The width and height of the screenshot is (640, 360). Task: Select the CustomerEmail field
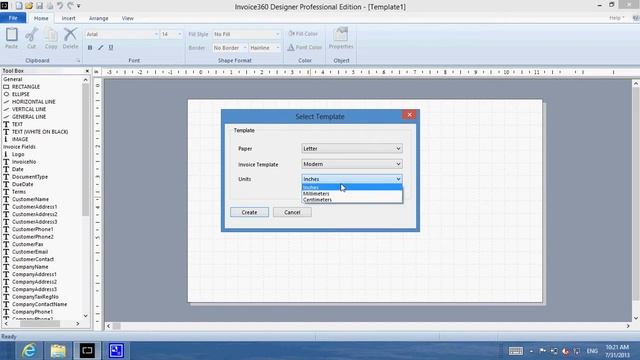[x=30, y=252]
